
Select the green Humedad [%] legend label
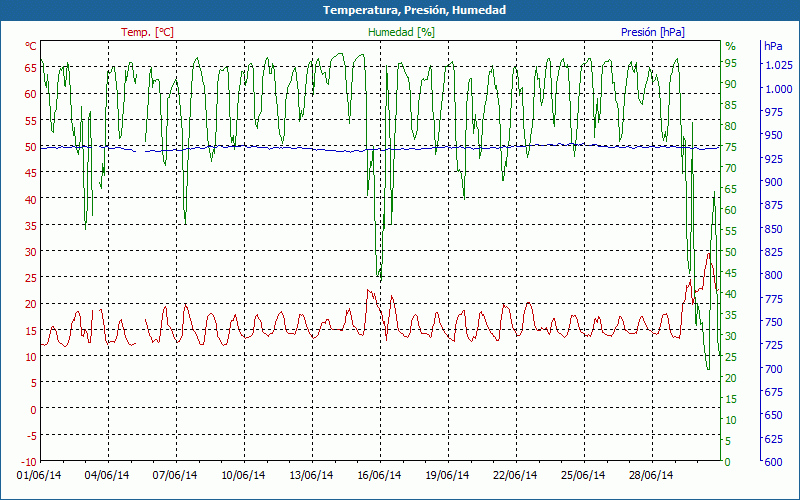click(402, 32)
